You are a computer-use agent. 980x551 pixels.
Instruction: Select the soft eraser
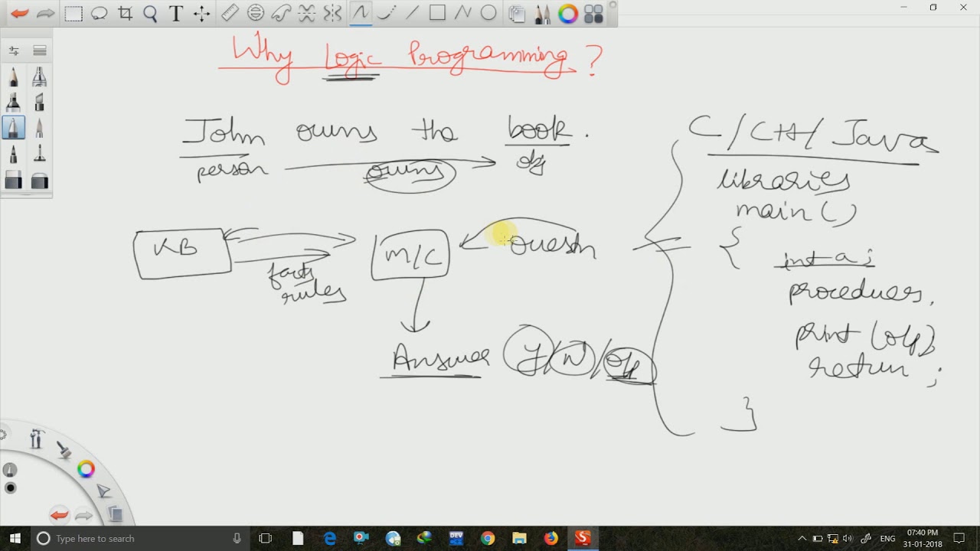click(39, 180)
